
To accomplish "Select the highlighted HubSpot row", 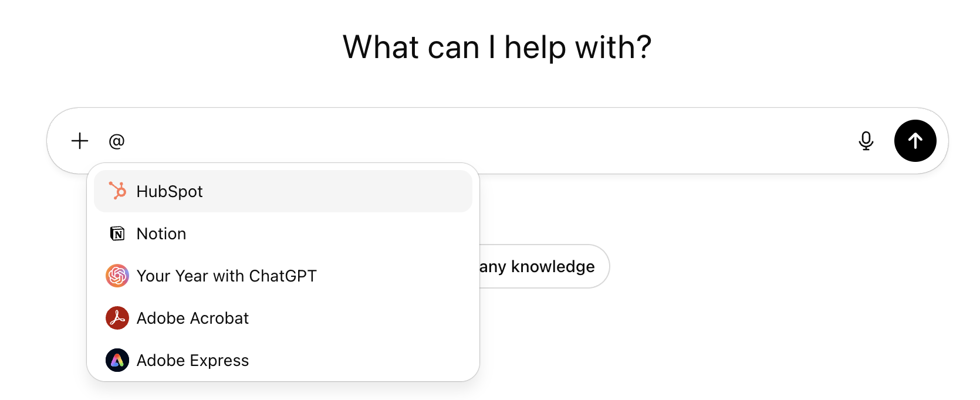I will [x=283, y=191].
